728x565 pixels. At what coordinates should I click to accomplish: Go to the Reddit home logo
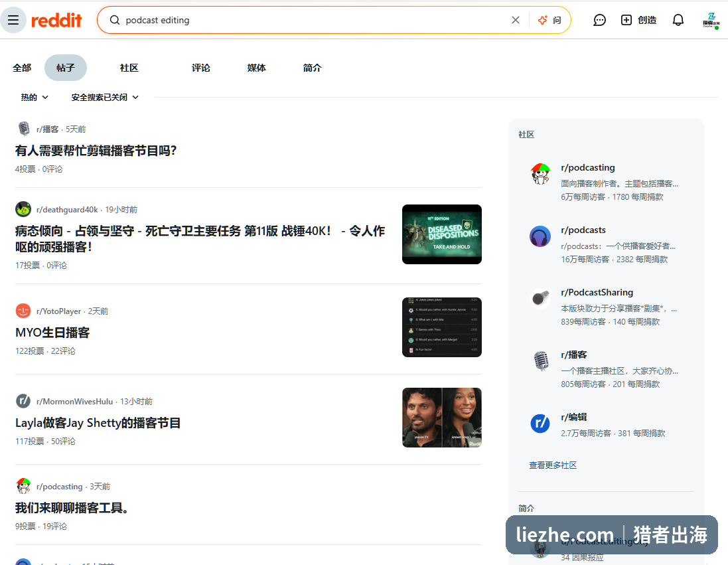click(56, 20)
